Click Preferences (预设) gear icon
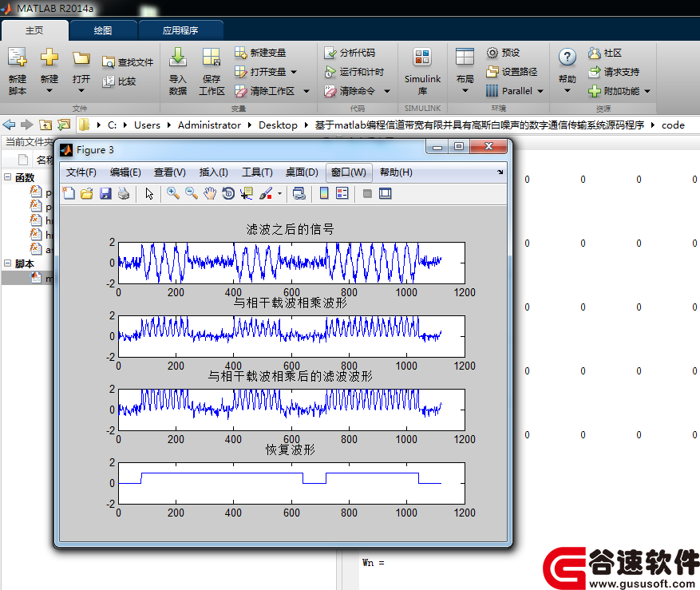The height and width of the screenshot is (590, 700). (x=492, y=53)
